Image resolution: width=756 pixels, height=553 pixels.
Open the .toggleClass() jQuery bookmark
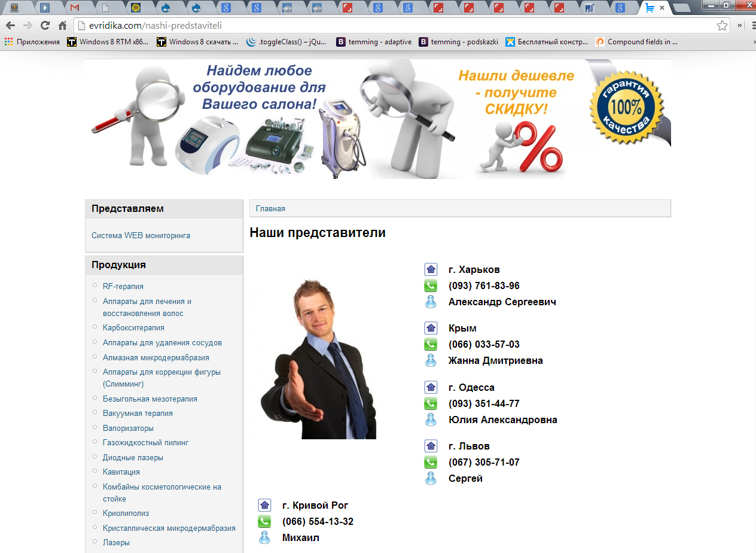click(x=286, y=42)
